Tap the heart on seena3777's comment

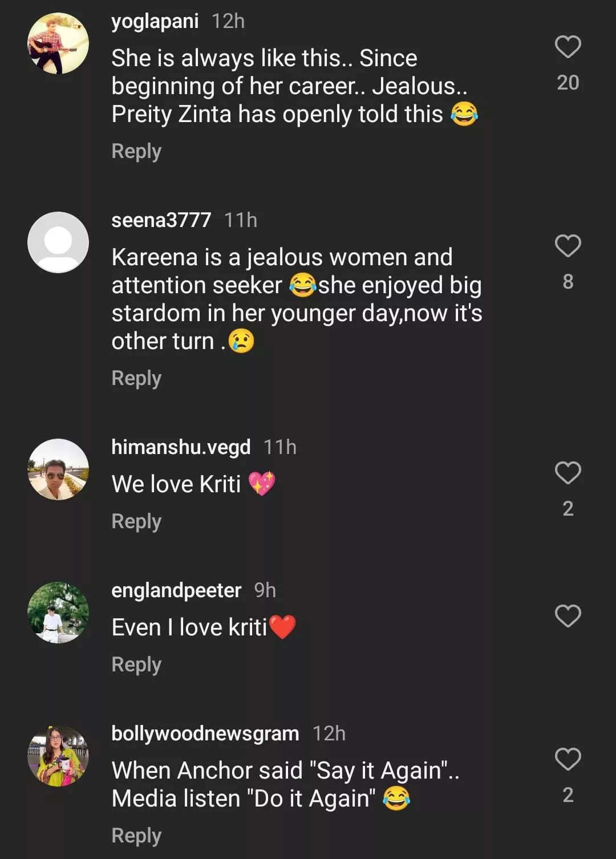point(568,246)
